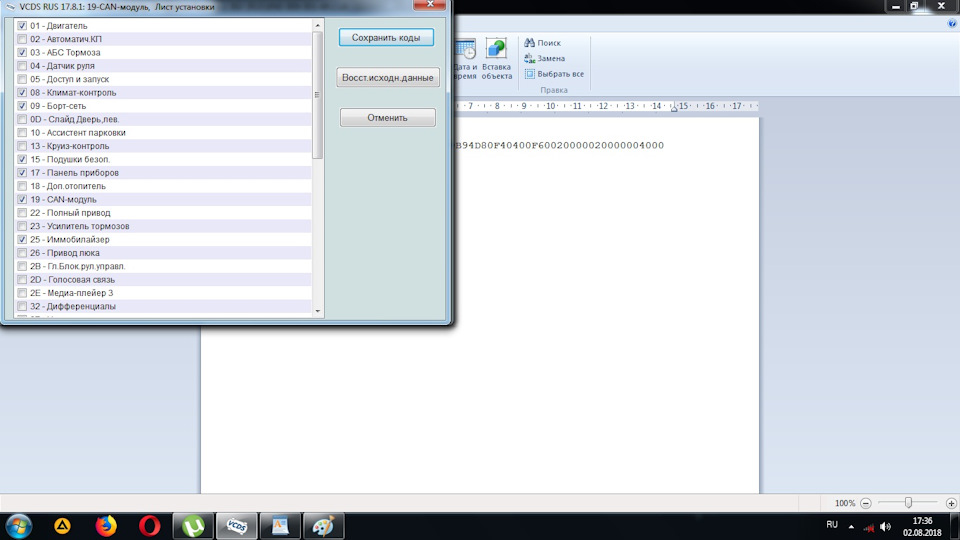Open uTorrent from taskbar

coord(193,526)
